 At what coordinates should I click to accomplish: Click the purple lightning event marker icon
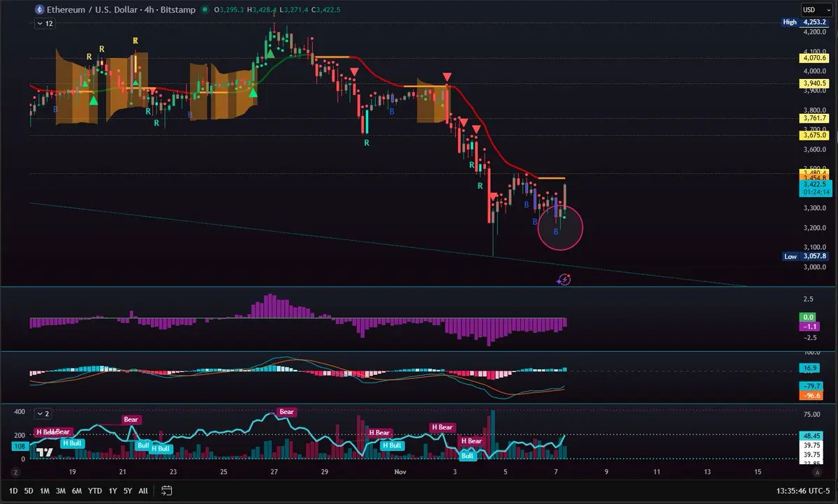[x=565, y=279]
